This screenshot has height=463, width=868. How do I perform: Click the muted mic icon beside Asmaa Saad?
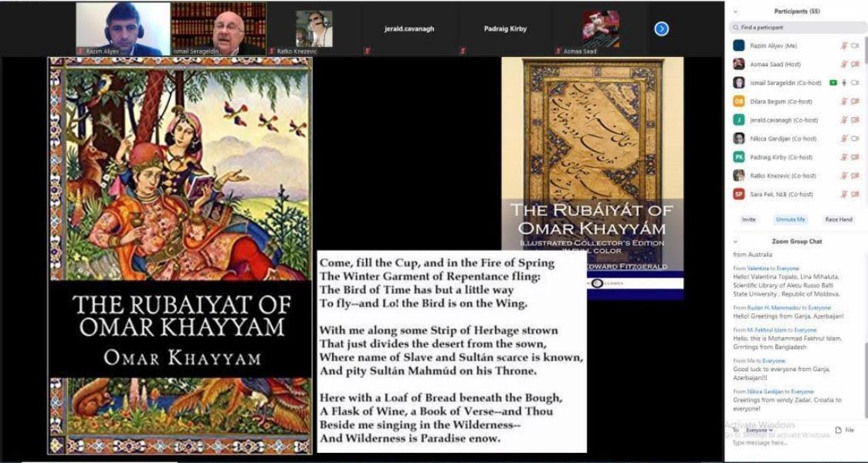click(x=844, y=64)
